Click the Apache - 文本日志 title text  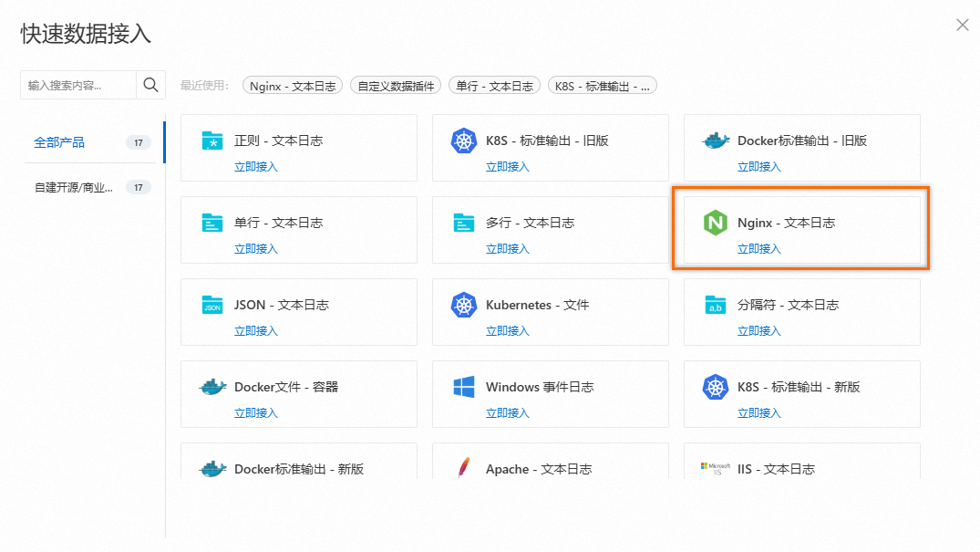[539, 469]
